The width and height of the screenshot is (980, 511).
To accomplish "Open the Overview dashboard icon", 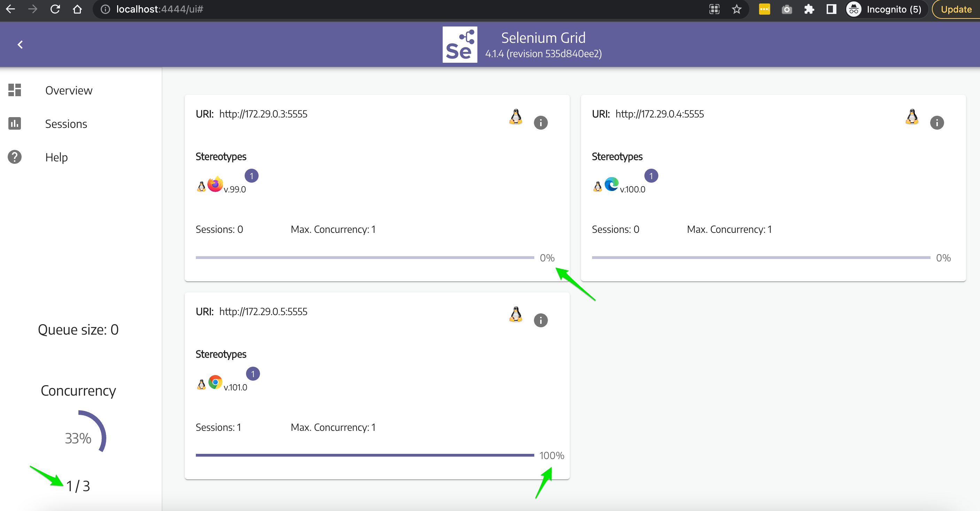I will 14,90.
